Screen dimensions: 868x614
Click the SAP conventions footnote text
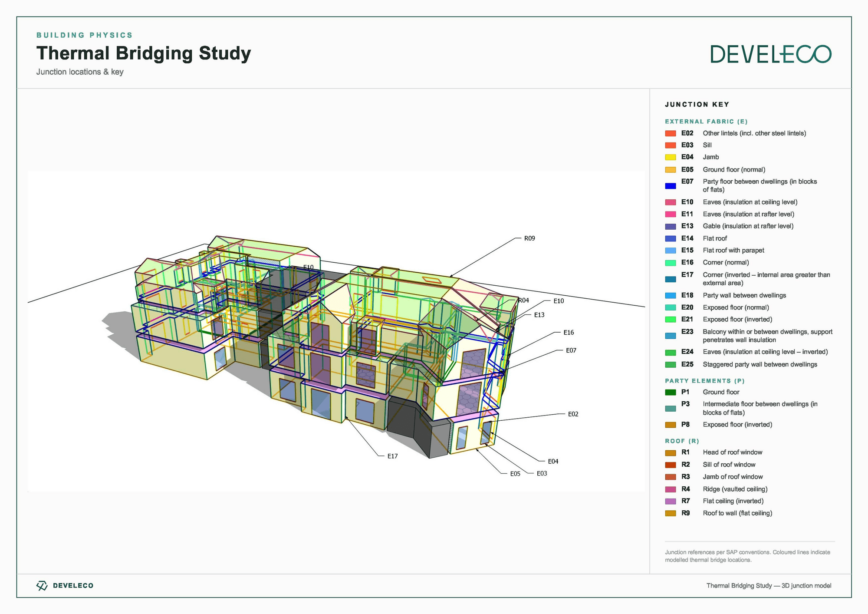(x=747, y=556)
